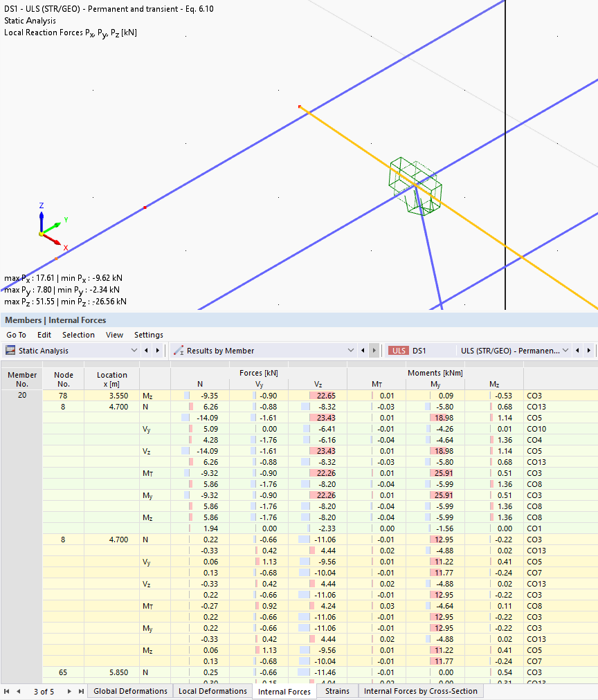Viewport: 598px width, 700px height.
Task: Click the XYZ coordinate axis gizmo
Action: point(47,229)
